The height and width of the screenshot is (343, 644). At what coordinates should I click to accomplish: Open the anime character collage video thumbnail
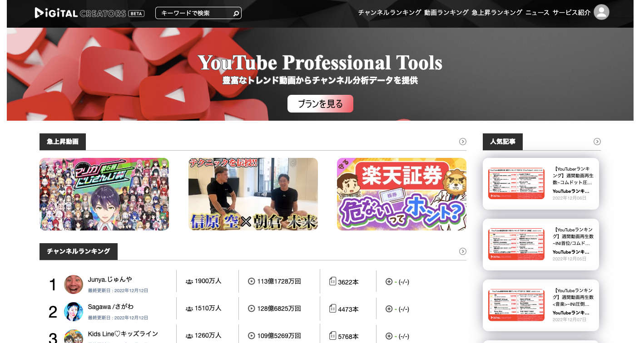[x=104, y=194]
